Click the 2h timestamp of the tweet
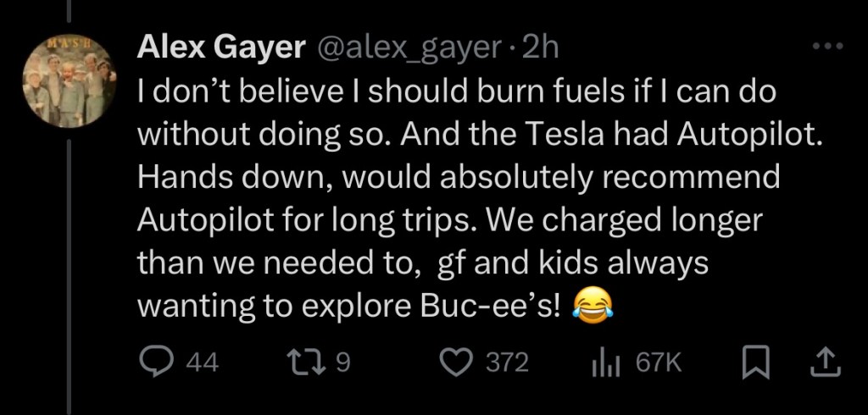The height and width of the screenshot is (415, 868). coord(542,49)
